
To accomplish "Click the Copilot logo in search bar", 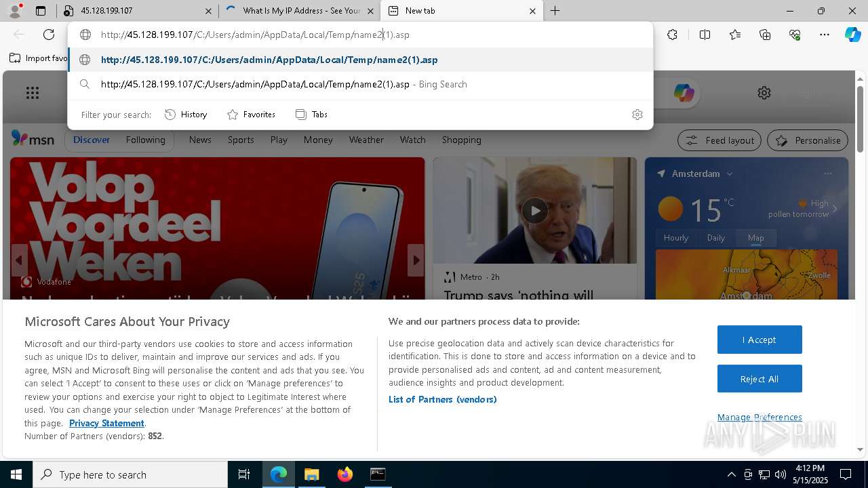I will click(x=683, y=93).
